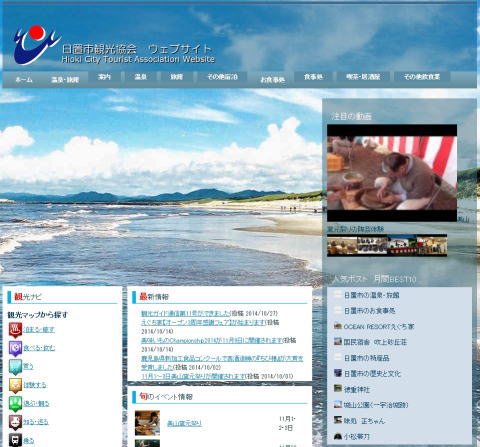The width and height of the screenshot is (480, 447).
Task: Open the 体験する link
Action: [35, 385]
